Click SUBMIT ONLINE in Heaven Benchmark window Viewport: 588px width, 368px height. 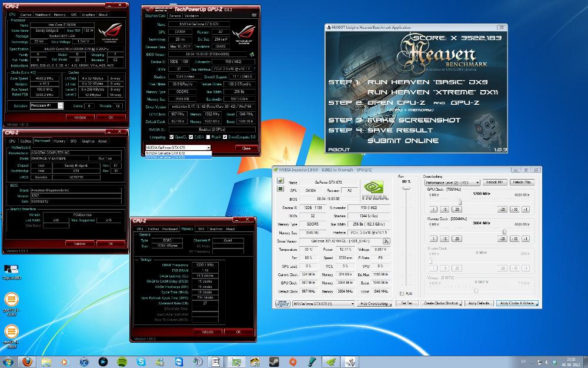403,141
